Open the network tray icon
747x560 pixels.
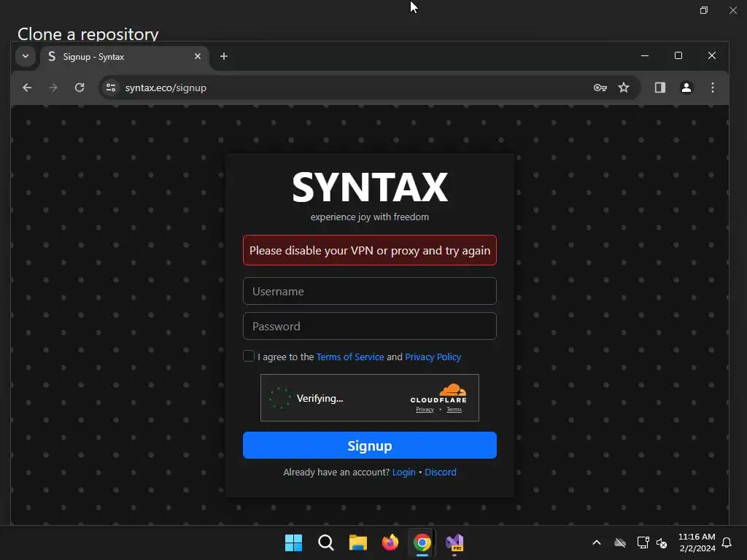pos(643,542)
